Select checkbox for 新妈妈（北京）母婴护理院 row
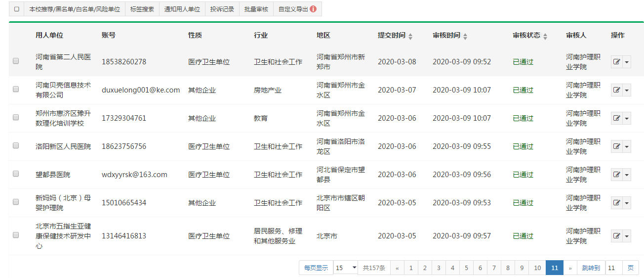Image resolution: width=644 pixels, height=278 pixels. pos(16,202)
